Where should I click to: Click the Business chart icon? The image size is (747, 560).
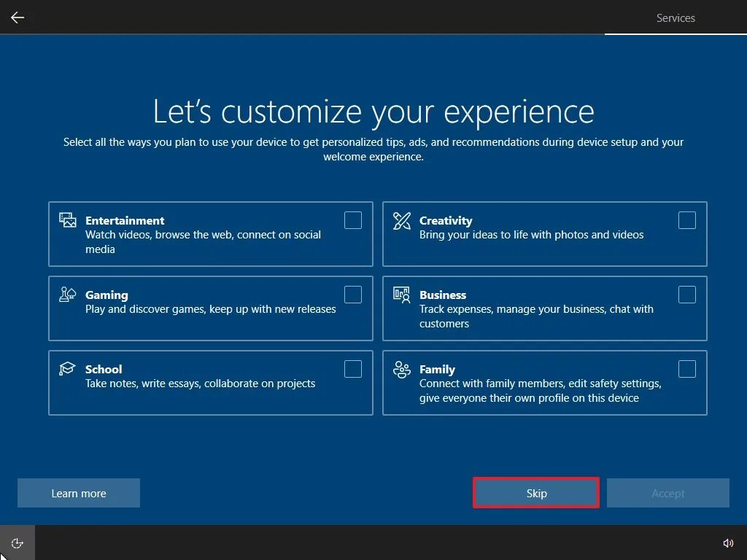(401, 294)
